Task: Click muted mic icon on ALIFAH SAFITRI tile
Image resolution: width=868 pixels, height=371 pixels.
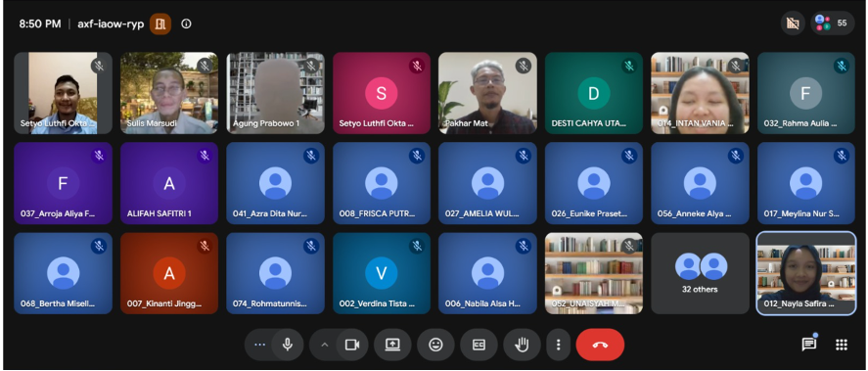Action: click(205, 156)
